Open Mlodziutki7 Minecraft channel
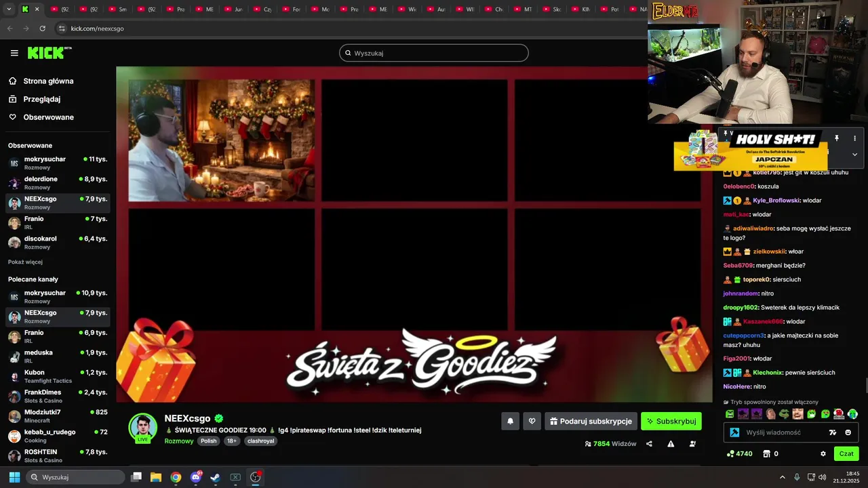The width and height of the screenshot is (868, 488). tap(58, 416)
